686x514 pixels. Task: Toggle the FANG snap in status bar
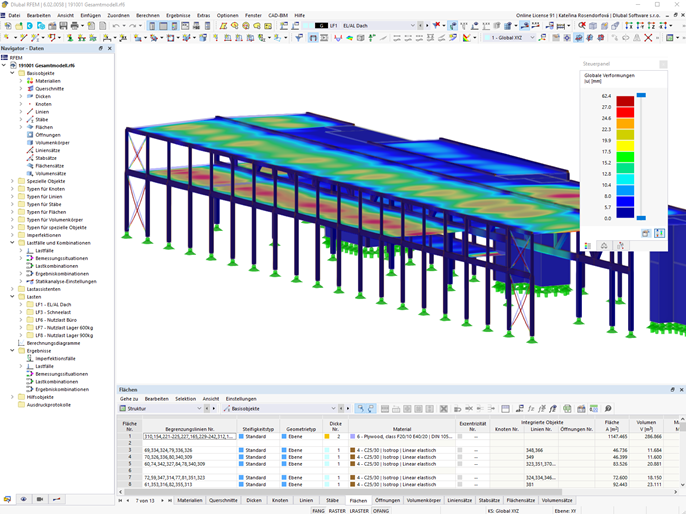(x=318, y=511)
